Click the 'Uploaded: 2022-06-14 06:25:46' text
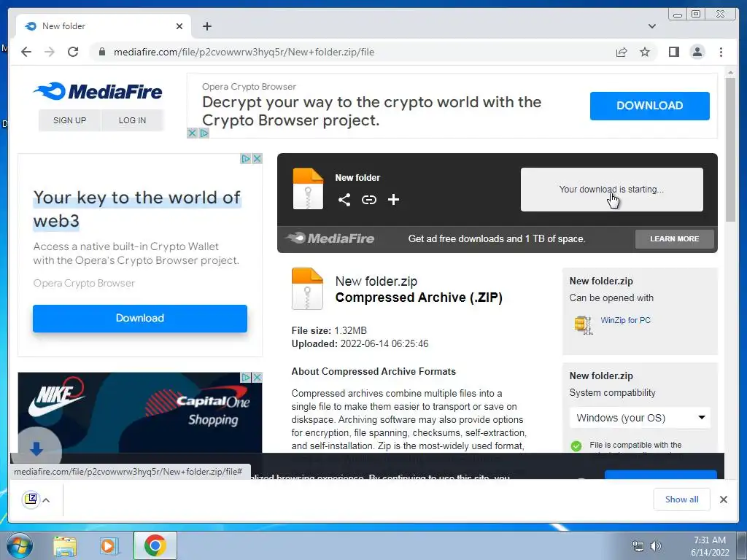747x560 pixels. [x=360, y=344]
